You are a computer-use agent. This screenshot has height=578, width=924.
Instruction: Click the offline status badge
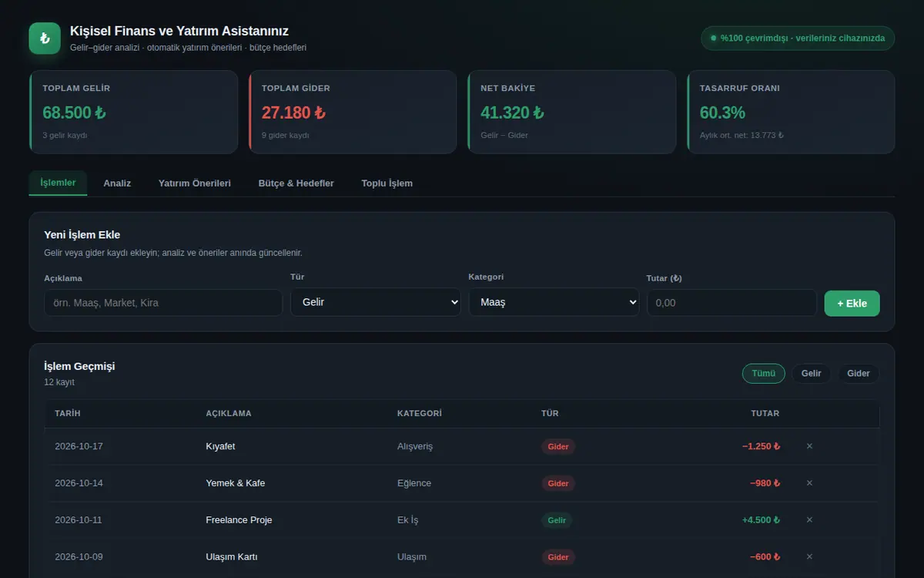pos(798,38)
